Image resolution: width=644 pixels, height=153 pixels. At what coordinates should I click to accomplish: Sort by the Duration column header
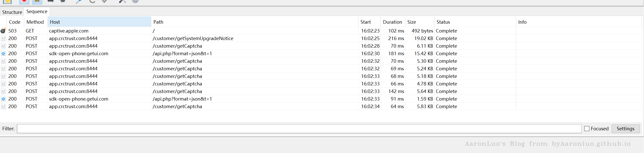392,22
